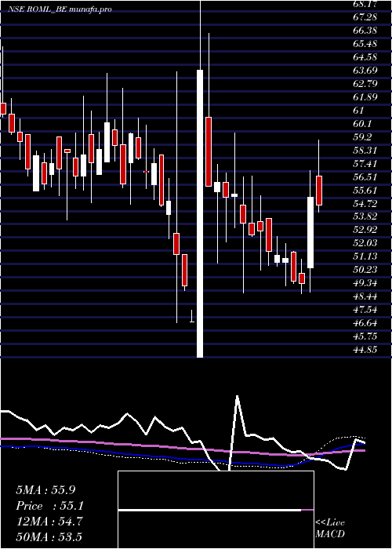392x549 pixels.
Task: Select the 53.82 price axis label
Action: (365, 216)
